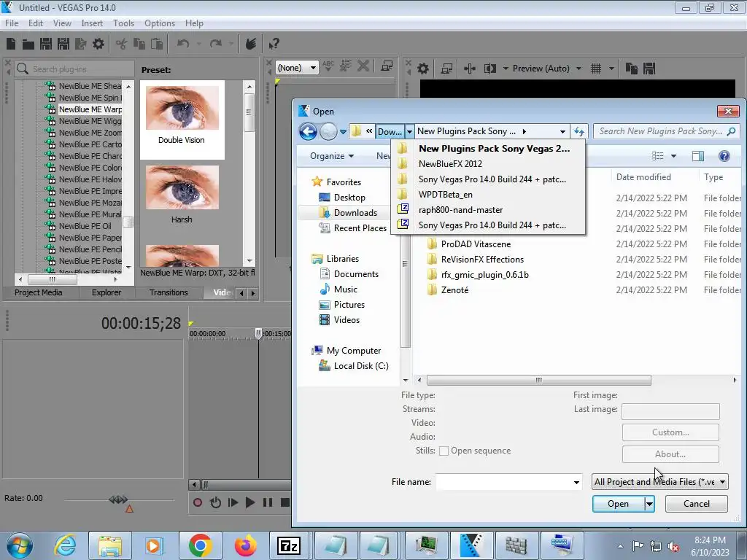Click the Redo arrow icon

tap(216, 44)
